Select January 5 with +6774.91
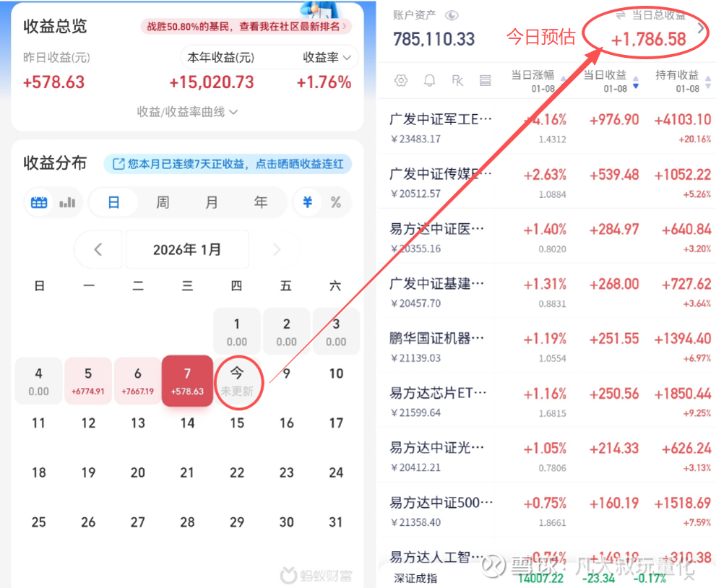 click(x=88, y=381)
